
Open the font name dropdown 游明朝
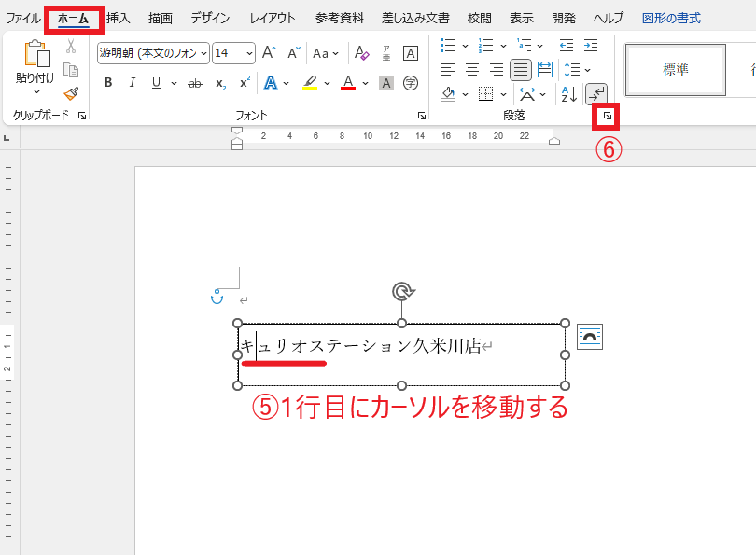click(x=203, y=53)
